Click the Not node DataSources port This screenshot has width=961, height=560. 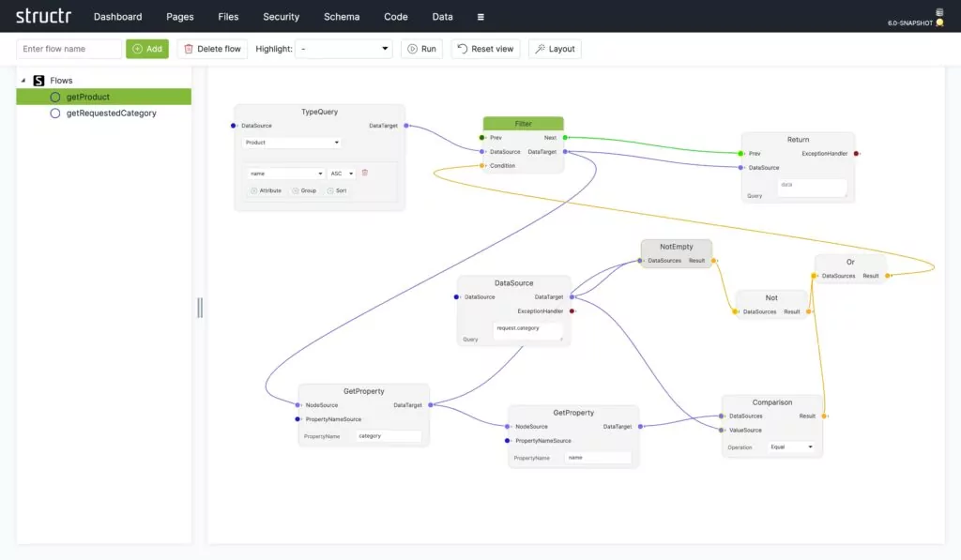pyautogui.click(x=735, y=311)
